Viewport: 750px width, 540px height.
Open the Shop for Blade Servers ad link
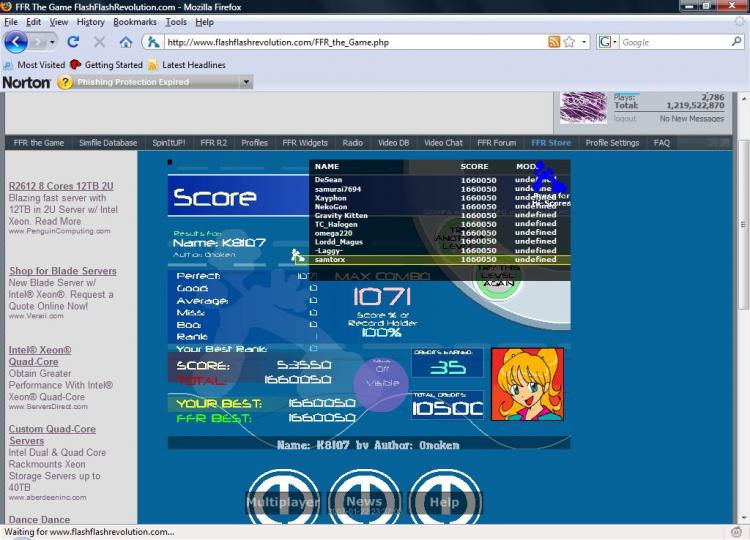click(x=63, y=271)
